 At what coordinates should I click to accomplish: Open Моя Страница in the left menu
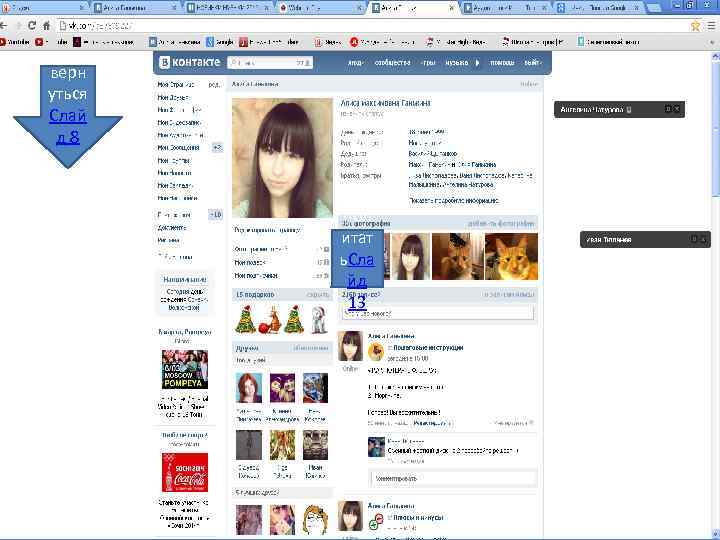(176, 84)
